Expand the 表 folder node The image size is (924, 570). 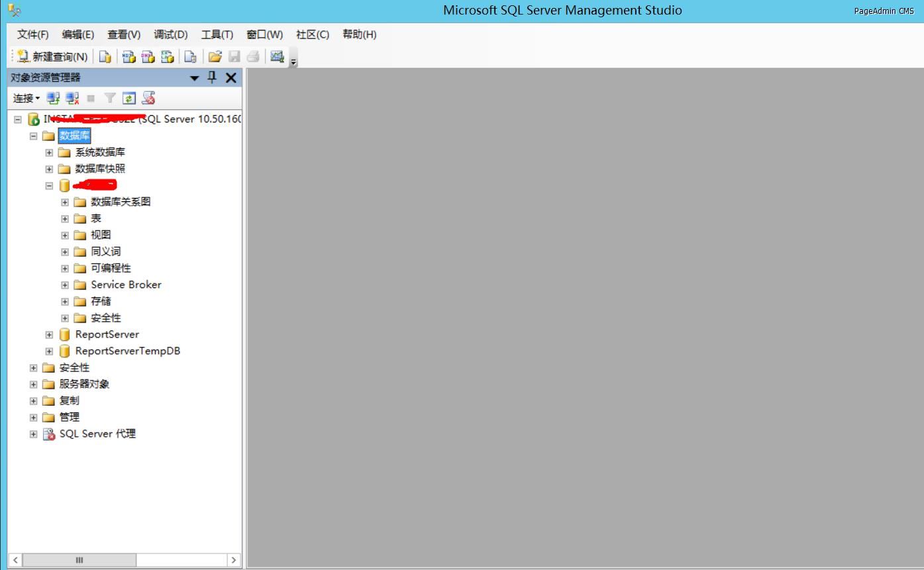click(x=65, y=218)
